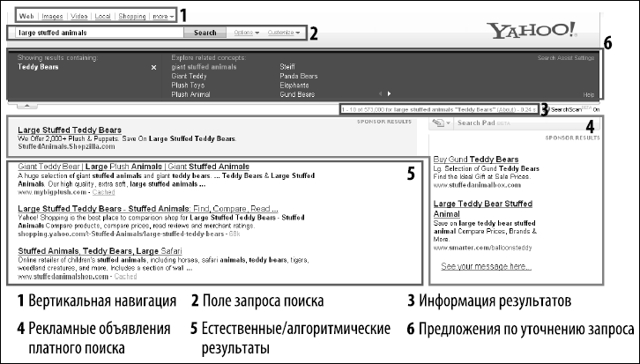Expand the Search Pad icon dropdown arrow
This screenshot has height=364, width=640.
point(449,123)
